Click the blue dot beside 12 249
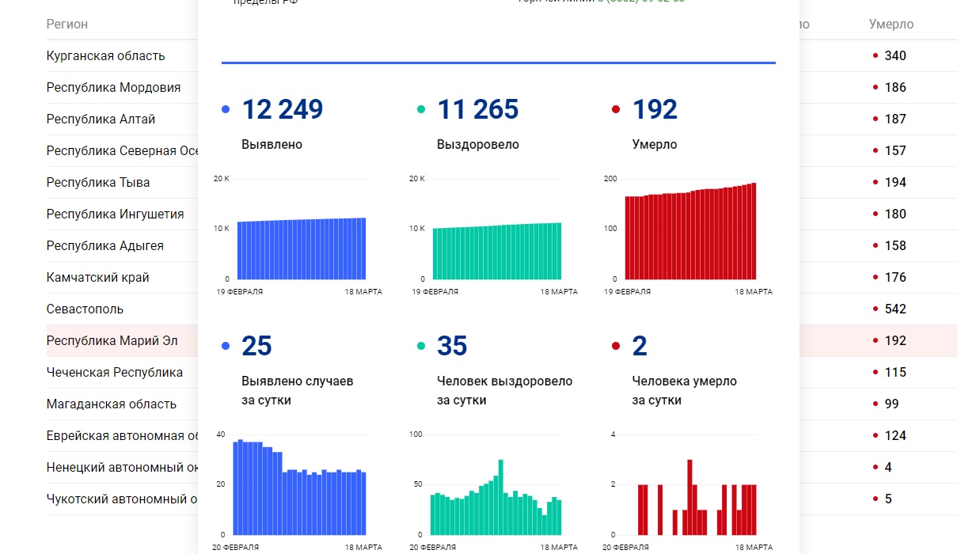This screenshot has height=554, width=980. (x=226, y=110)
